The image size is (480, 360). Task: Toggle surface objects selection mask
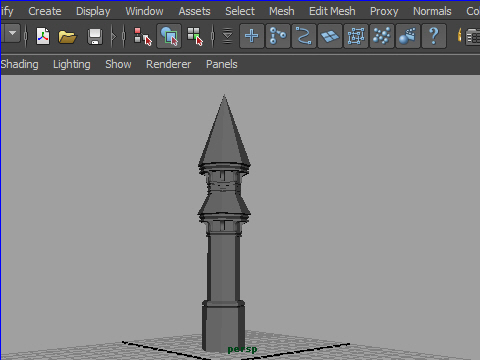tap(330, 36)
